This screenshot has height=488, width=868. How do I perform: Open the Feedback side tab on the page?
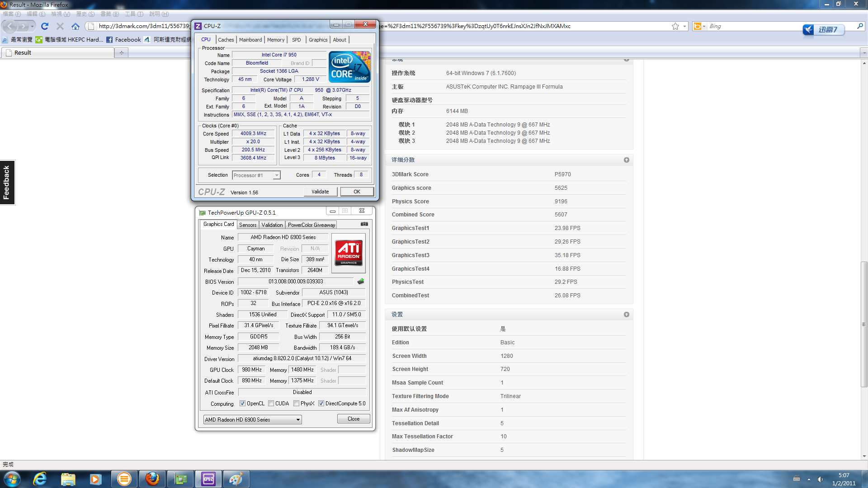point(7,183)
